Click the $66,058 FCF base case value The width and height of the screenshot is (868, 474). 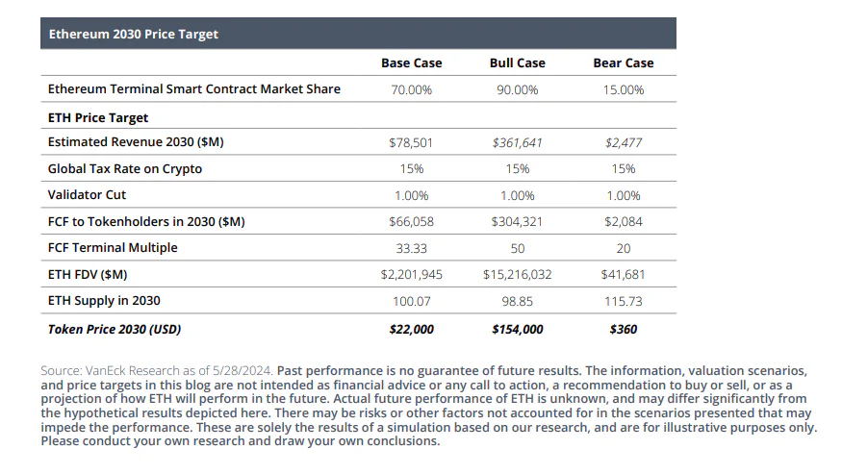[411, 221]
